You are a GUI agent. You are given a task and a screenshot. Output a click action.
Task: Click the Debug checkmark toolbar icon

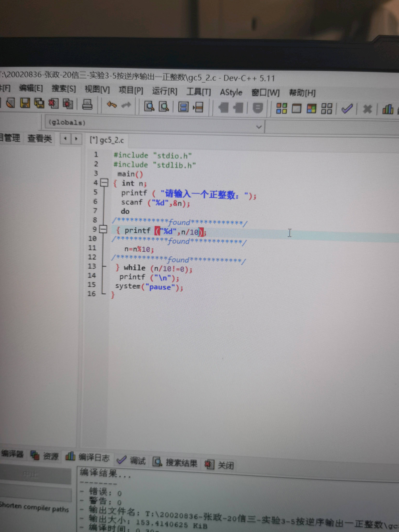pos(347,109)
